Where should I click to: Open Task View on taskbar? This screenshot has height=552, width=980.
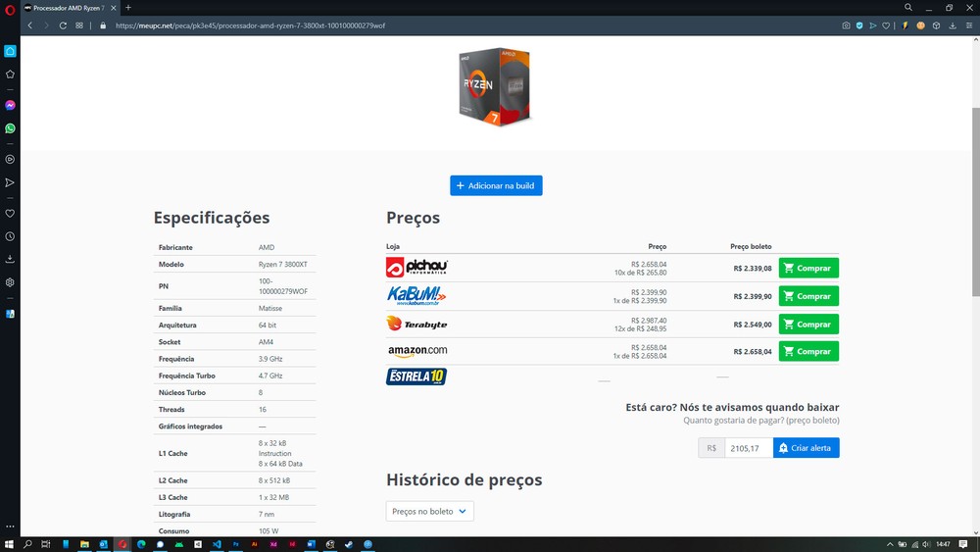46,544
